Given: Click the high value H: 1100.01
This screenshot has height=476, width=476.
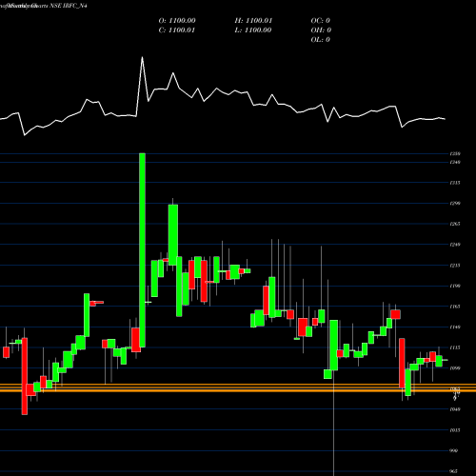Looking at the screenshot, I should 253,21.
